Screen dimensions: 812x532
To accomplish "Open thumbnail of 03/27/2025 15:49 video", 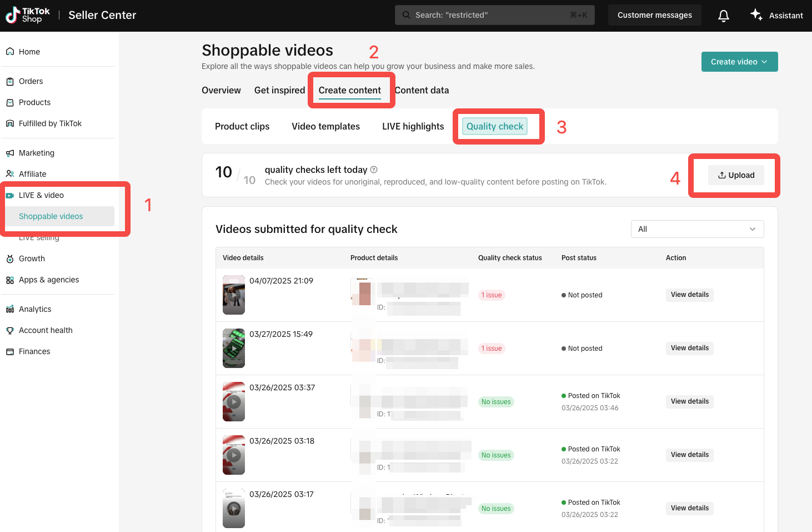I will click(234, 348).
